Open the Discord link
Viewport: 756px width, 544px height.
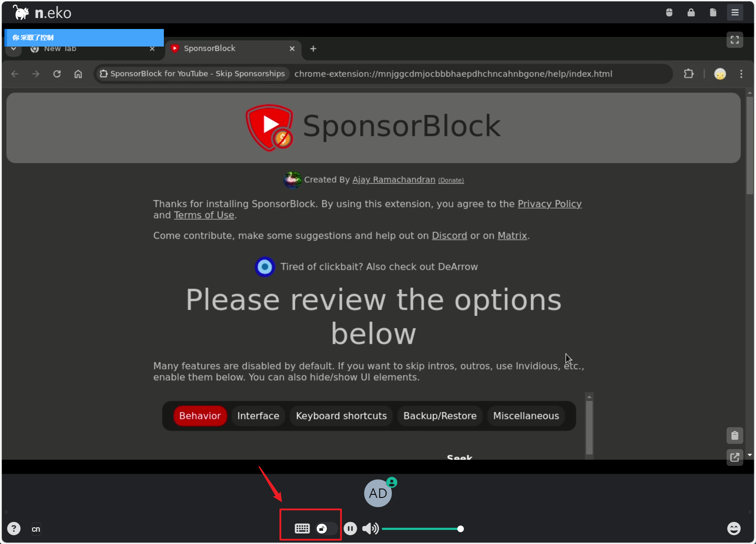[x=449, y=236]
